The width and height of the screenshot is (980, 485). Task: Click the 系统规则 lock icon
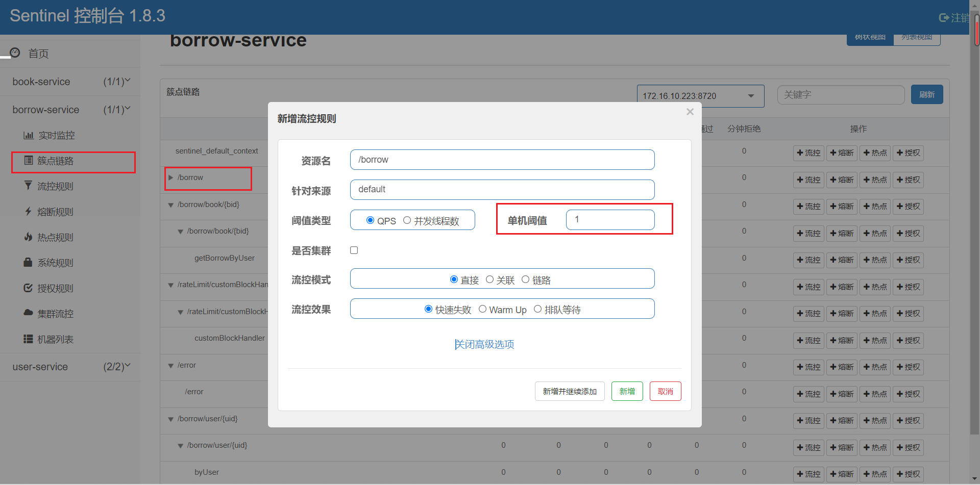pos(28,262)
